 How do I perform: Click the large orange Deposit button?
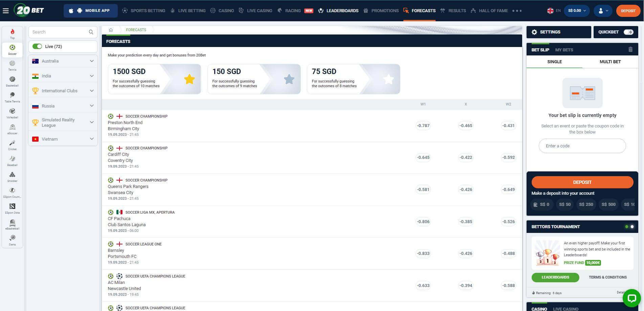click(582, 182)
